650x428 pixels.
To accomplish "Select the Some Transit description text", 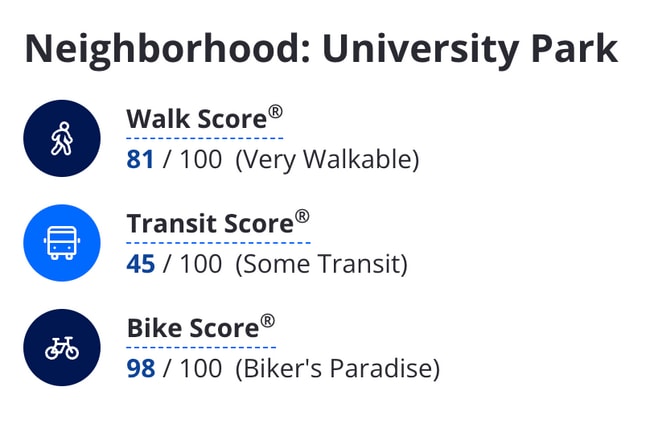I will click(x=322, y=264).
